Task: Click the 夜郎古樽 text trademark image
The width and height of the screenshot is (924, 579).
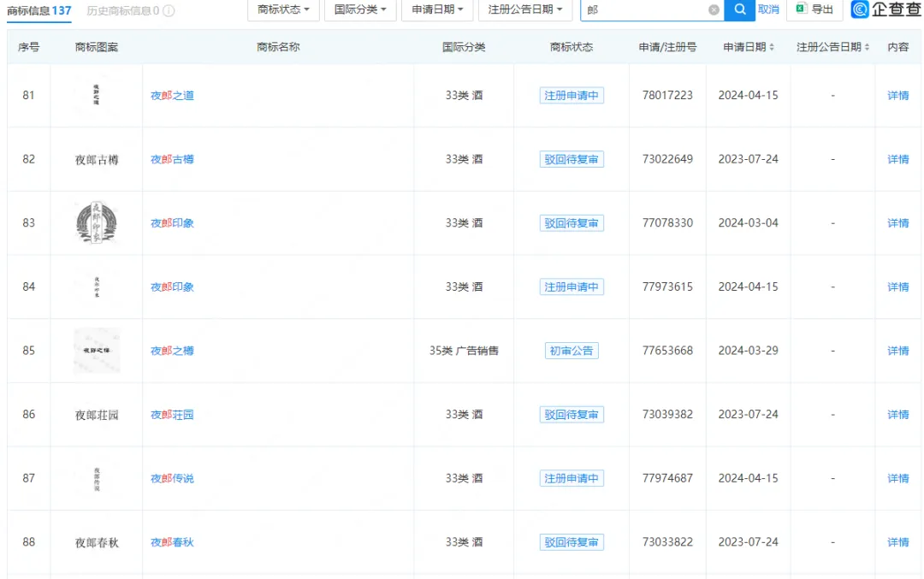Action: tap(97, 160)
